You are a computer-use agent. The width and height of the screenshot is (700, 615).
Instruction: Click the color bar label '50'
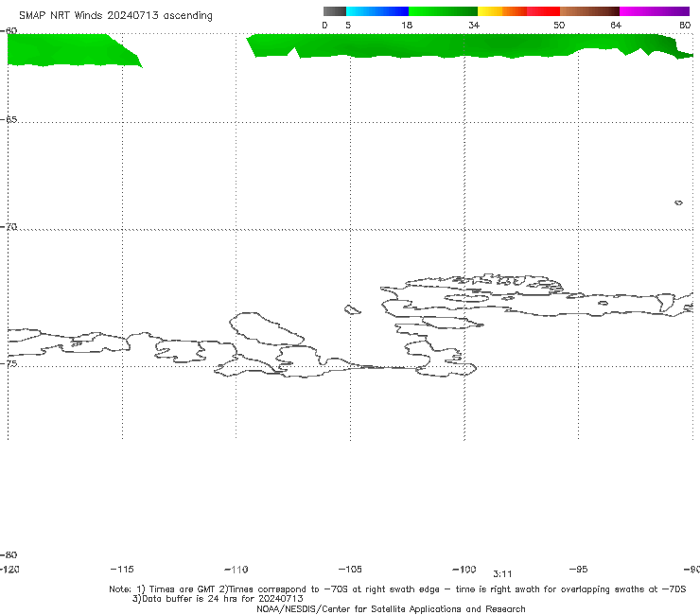click(x=559, y=25)
